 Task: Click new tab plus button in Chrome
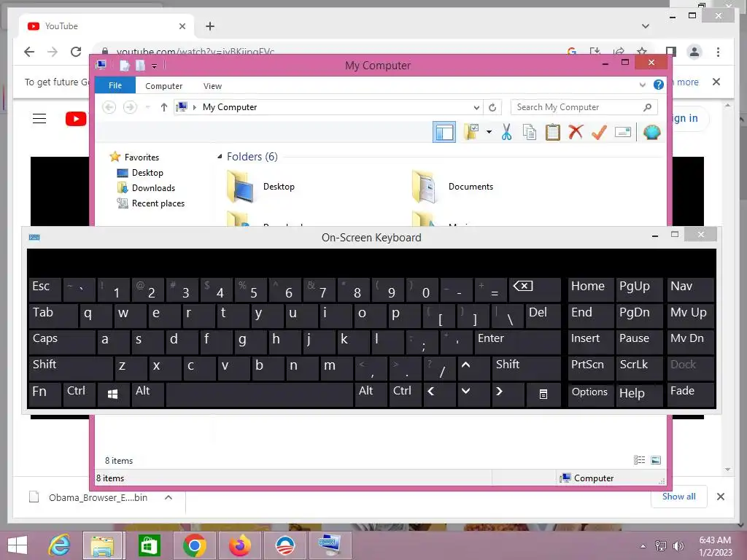click(x=210, y=26)
